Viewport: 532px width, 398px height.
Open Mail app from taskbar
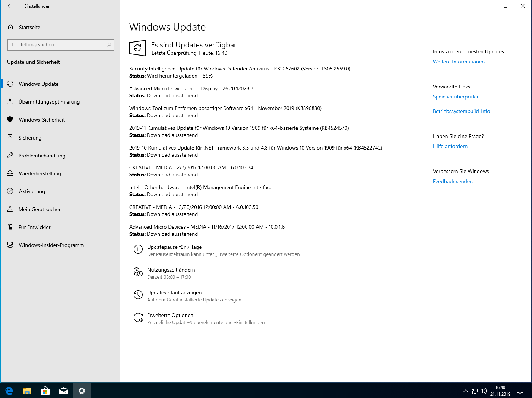point(64,391)
